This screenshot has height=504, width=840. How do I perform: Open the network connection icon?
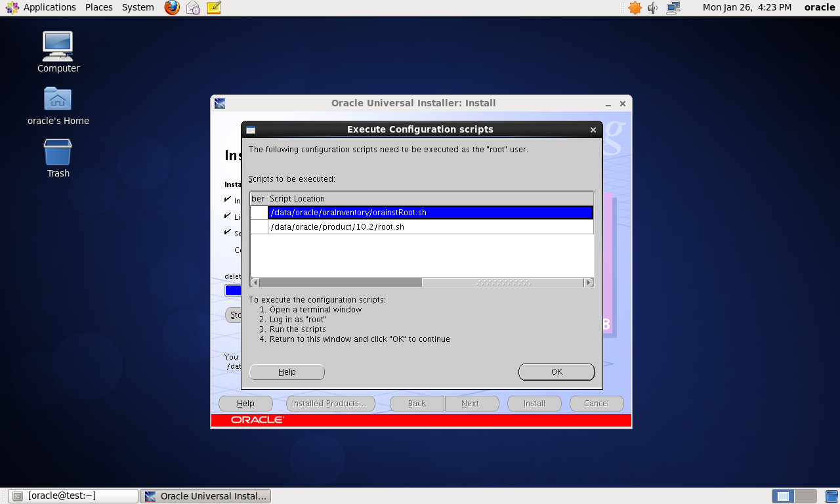tap(673, 8)
